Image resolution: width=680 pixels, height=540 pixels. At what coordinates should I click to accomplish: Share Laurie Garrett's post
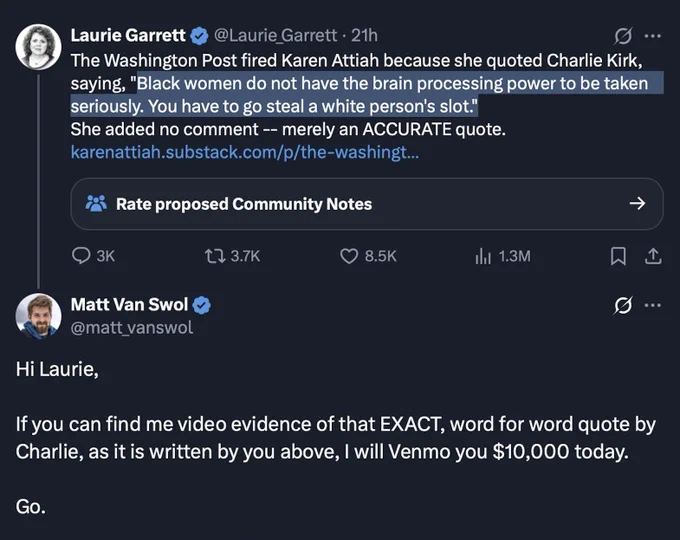tap(653, 256)
